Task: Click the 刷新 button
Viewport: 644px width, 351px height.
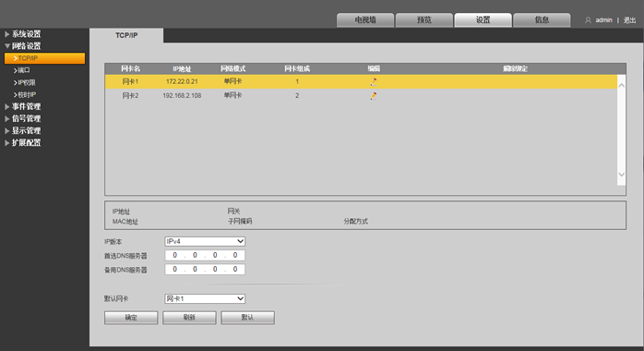Action: pos(189,318)
